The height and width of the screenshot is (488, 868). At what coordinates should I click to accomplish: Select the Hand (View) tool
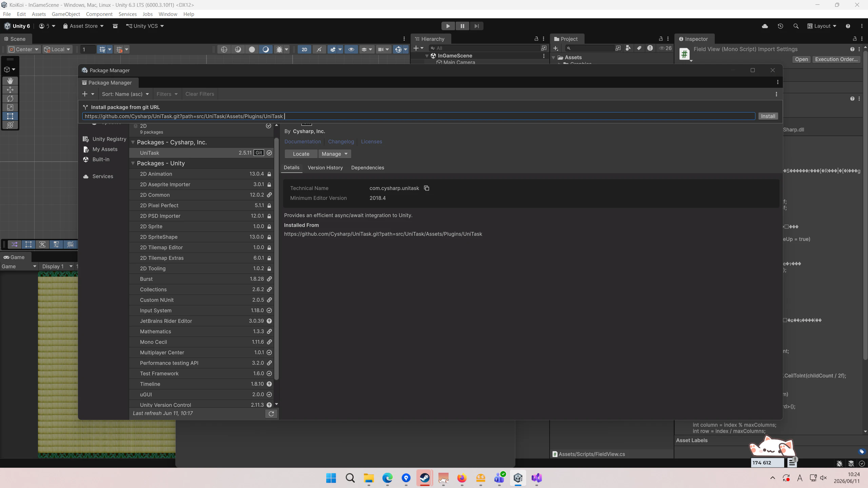point(10,81)
